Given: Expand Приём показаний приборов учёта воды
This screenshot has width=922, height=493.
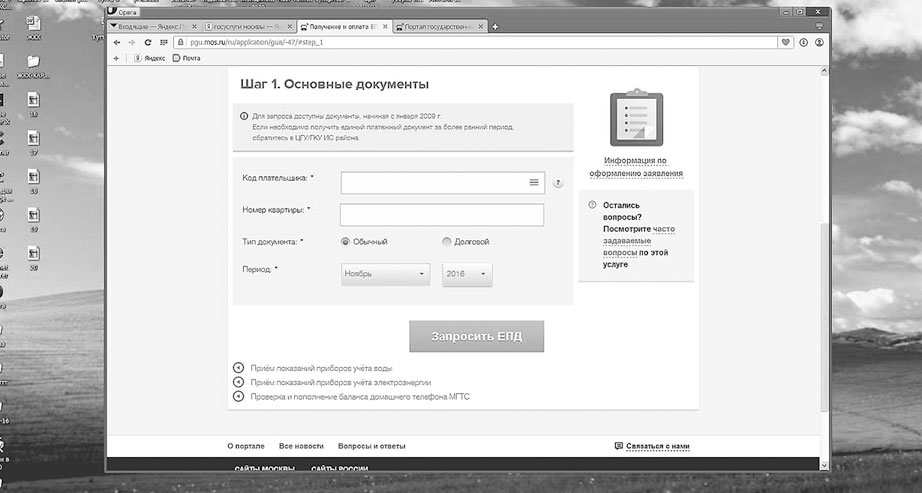Looking at the screenshot, I should (x=238, y=368).
